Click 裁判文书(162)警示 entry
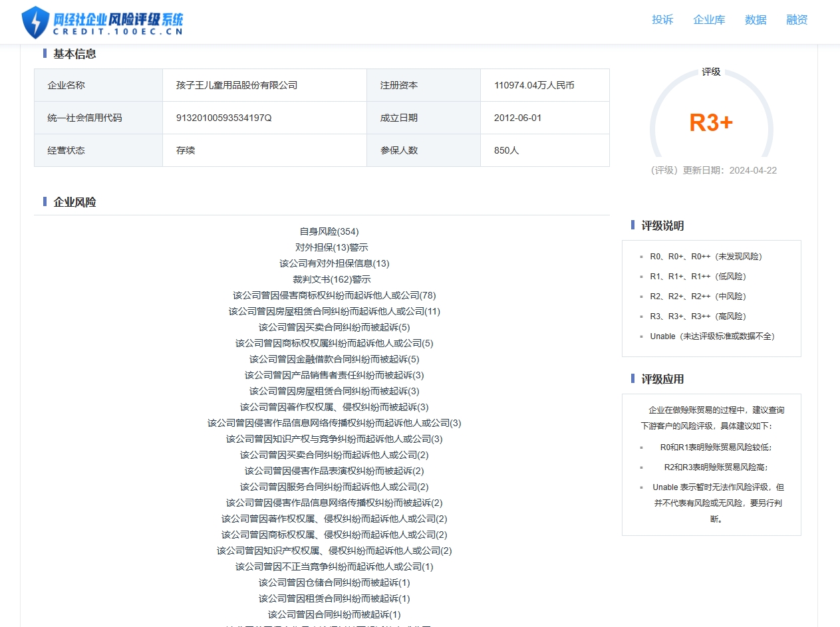 point(332,279)
